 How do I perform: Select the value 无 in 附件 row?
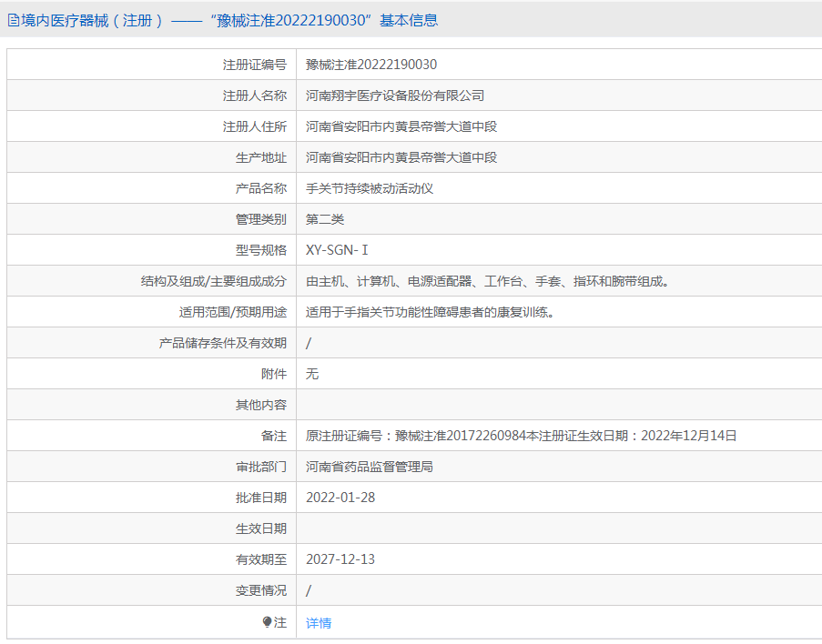(x=312, y=374)
